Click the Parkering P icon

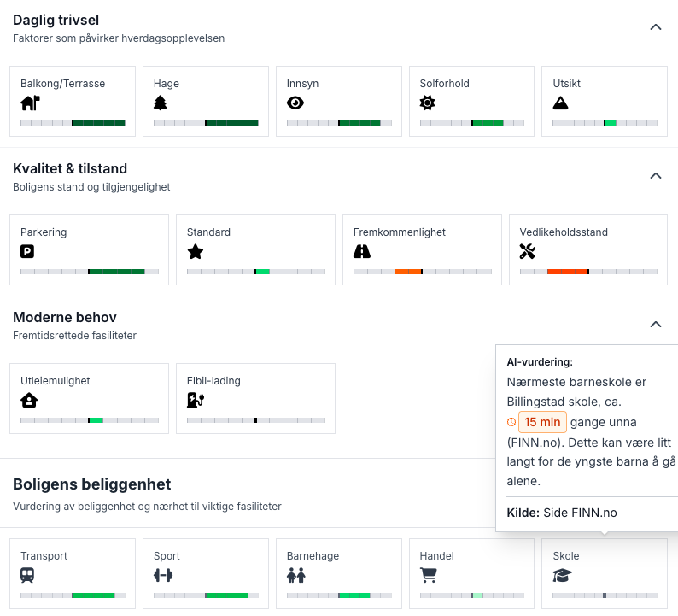[x=28, y=252]
